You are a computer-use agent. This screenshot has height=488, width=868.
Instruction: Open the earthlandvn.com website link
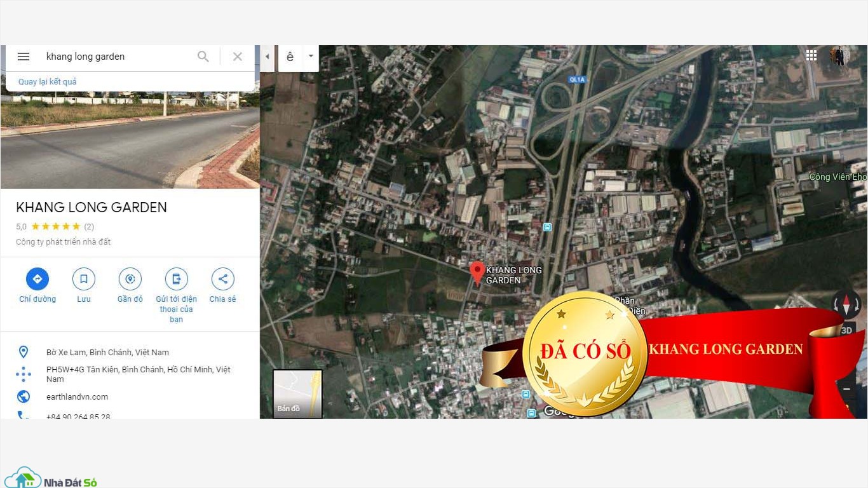tap(77, 397)
